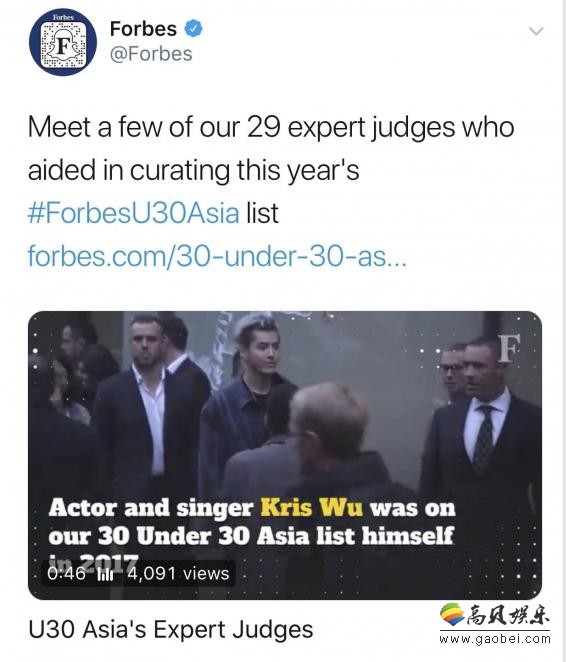Play the Kris Wu video thumbnail

[285, 455]
